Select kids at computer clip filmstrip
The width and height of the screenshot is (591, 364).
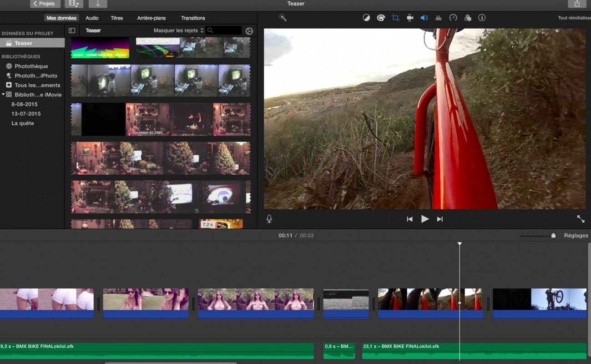pos(161,81)
